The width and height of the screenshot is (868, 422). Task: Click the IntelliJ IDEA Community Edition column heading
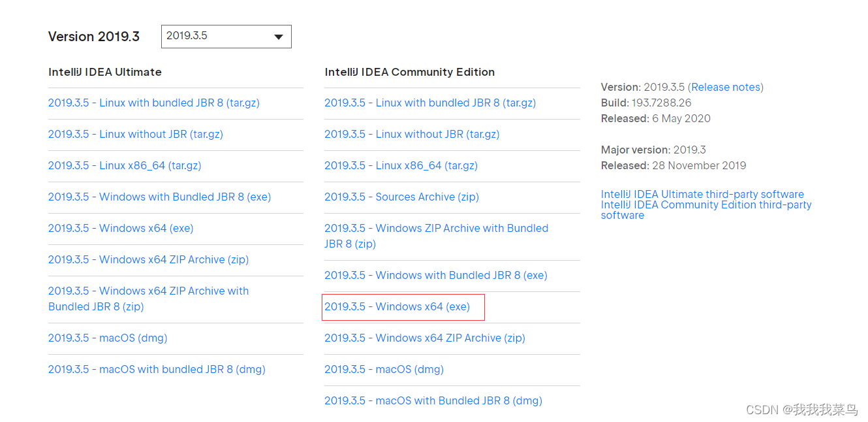[410, 72]
